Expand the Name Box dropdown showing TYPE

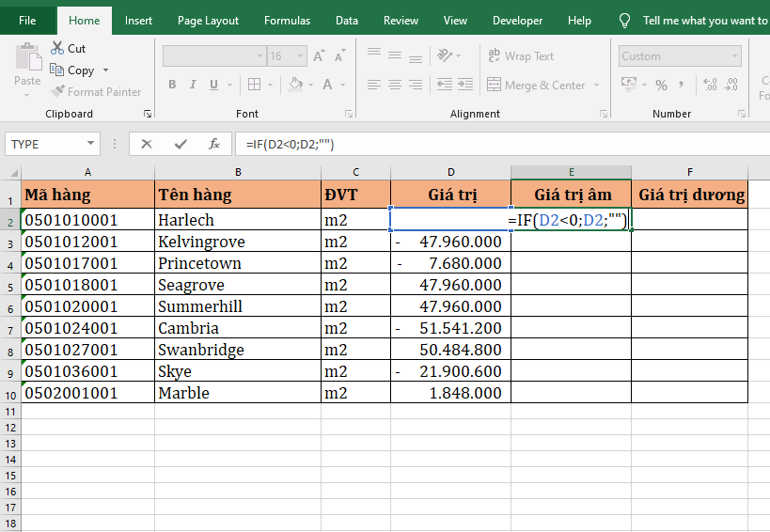(x=91, y=144)
